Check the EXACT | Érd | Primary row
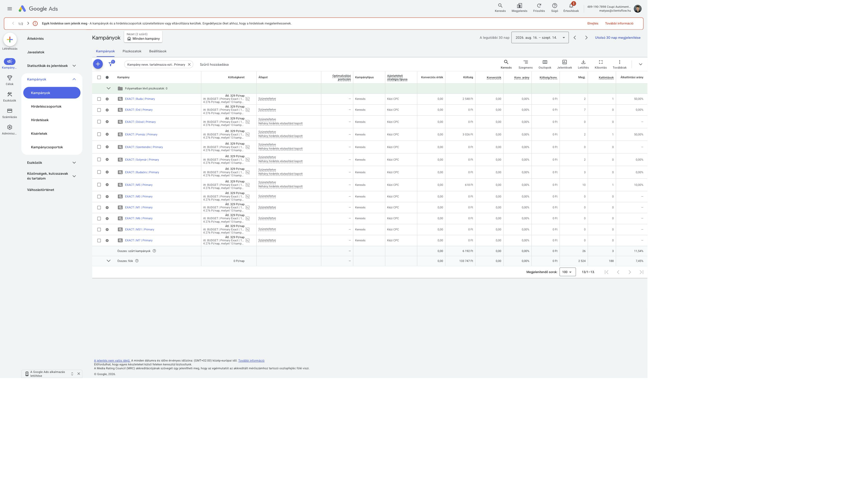 coord(99,110)
